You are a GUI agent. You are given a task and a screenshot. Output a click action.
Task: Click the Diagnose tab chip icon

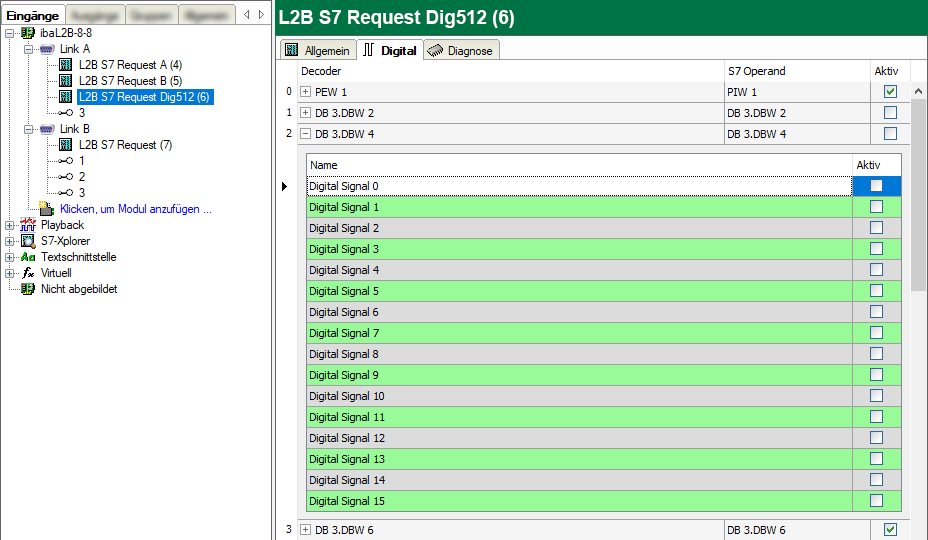point(435,50)
